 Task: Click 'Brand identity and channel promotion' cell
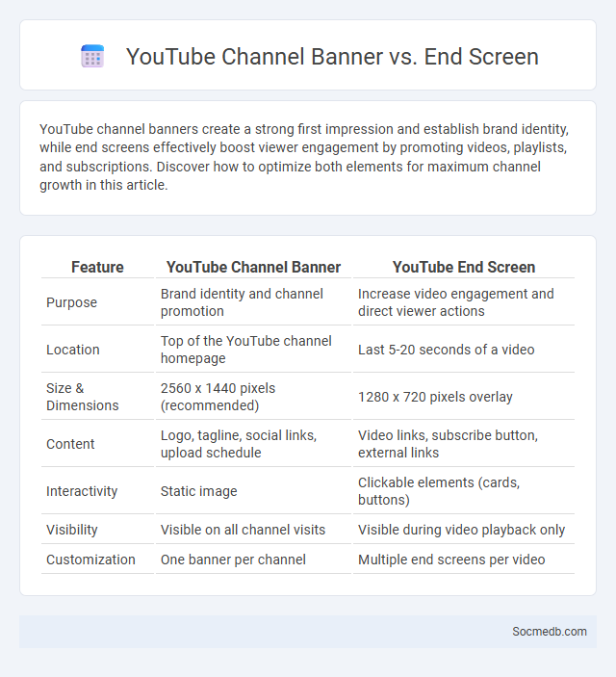point(253,302)
